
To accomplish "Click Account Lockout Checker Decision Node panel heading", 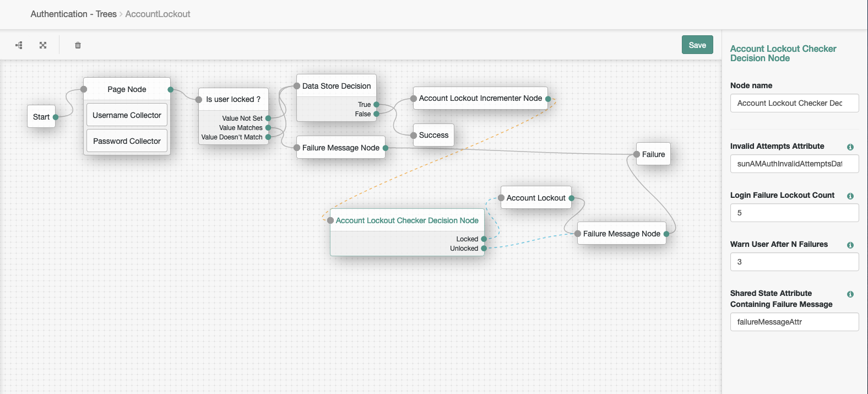I will (x=783, y=53).
